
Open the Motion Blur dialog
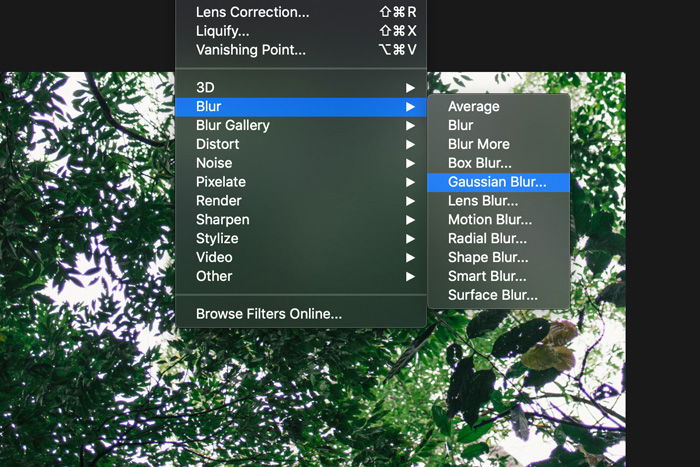498,220
